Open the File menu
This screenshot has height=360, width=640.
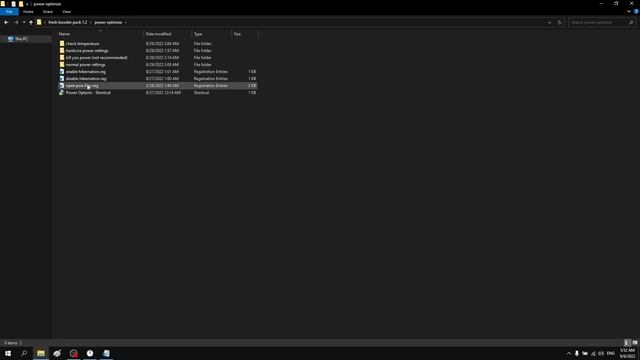coord(9,12)
